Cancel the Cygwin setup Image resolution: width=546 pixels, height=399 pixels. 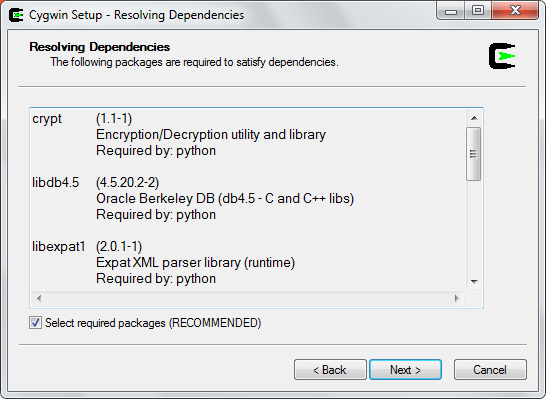(x=490, y=369)
